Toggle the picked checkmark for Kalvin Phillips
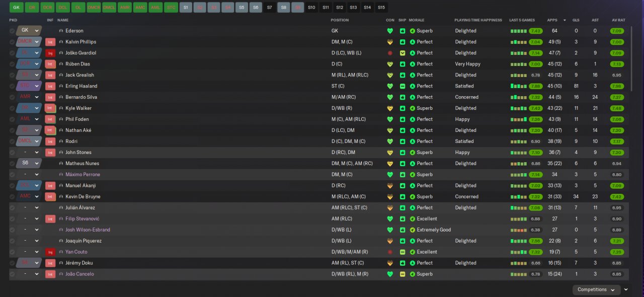Viewport: 644px width, 297px height. (x=12, y=42)
